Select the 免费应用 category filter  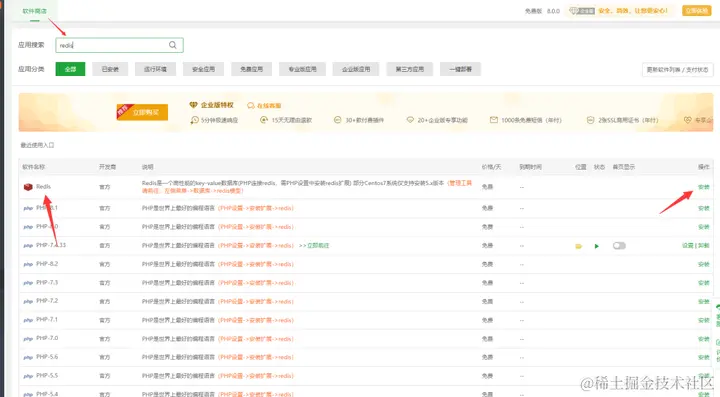[252, 69]
